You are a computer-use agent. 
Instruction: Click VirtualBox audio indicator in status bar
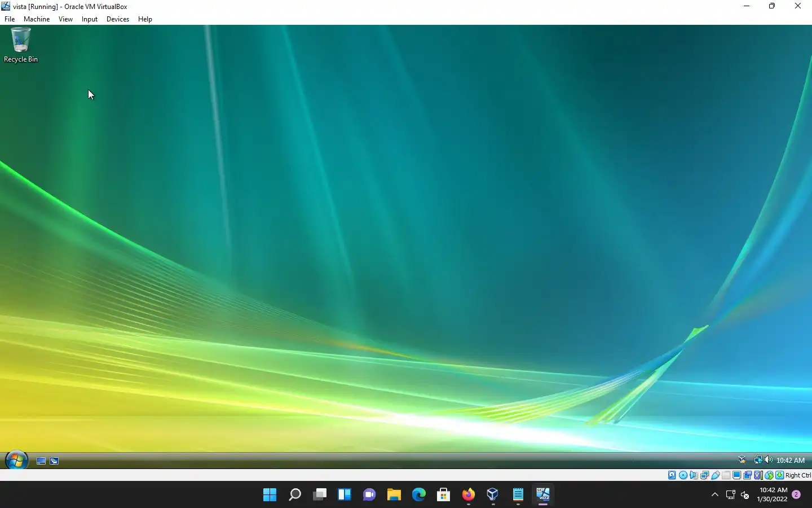(x=694, y=475)
